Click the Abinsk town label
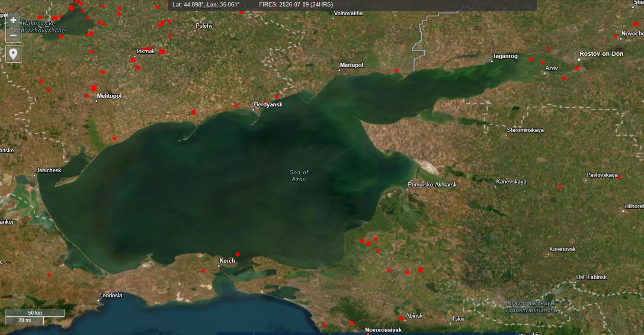This screenshot has width=644, height=335. pos(414,316)
